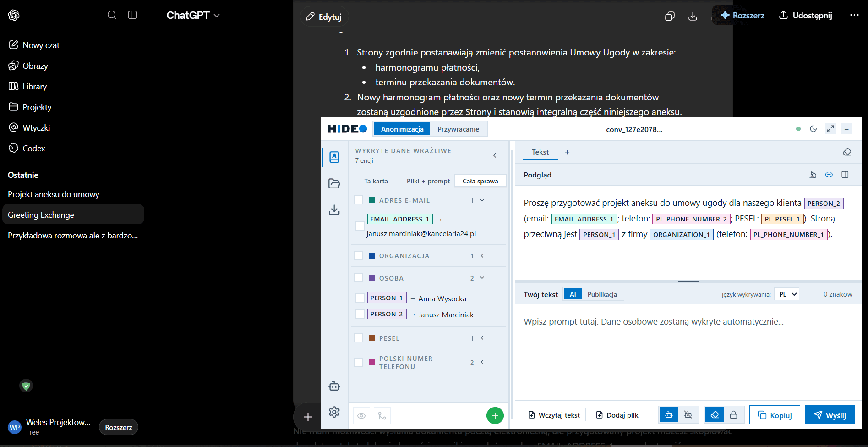Collapse the ChatGPT sidebar with panel icon
Viewport: 868px width, 447px height.
133,15
